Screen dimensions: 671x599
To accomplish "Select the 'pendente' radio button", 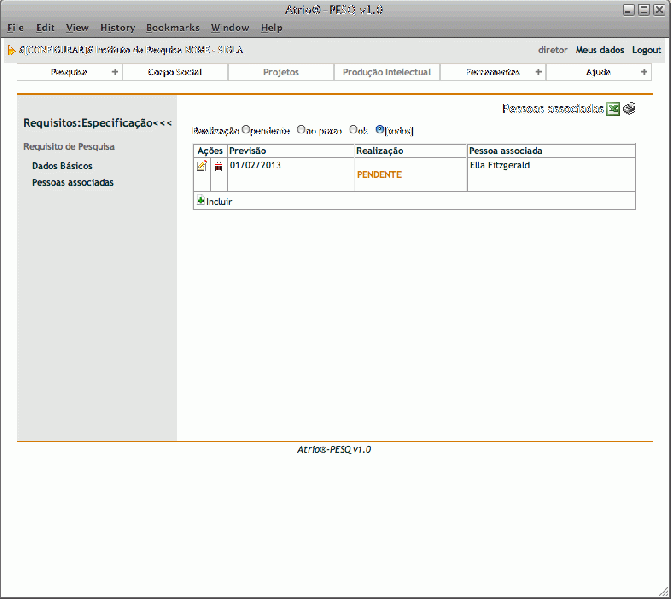I will point(246,130).
